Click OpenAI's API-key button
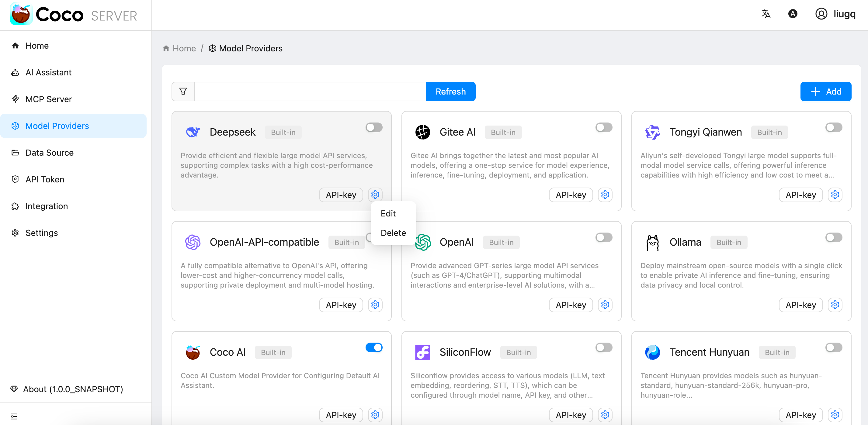 (571, 305)
